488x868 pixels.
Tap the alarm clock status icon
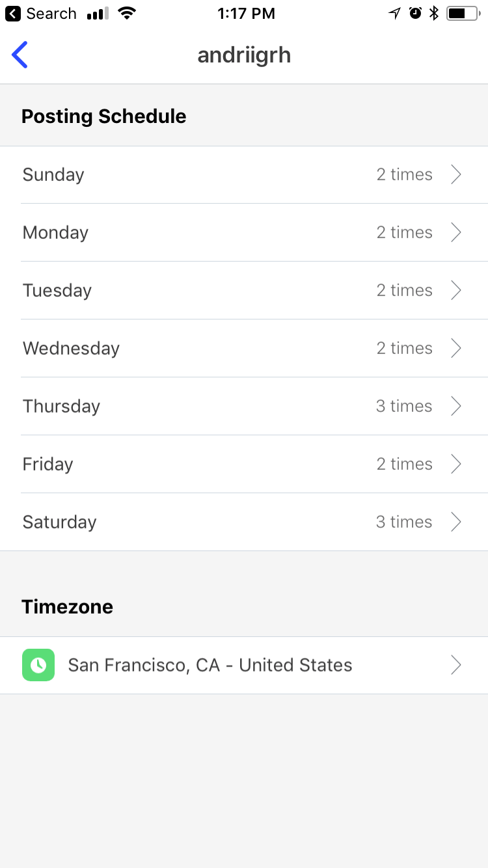click(415, 14)
